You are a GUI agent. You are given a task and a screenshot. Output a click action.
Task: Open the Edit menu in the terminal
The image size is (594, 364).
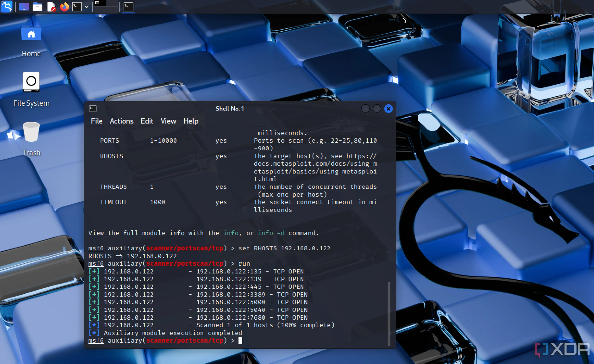tap(147, 121)
